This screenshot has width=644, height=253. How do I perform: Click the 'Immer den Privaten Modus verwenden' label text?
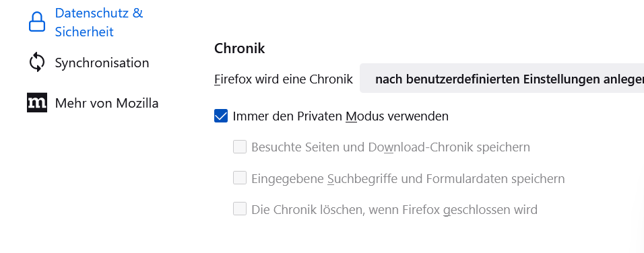(x=340, y=116)
